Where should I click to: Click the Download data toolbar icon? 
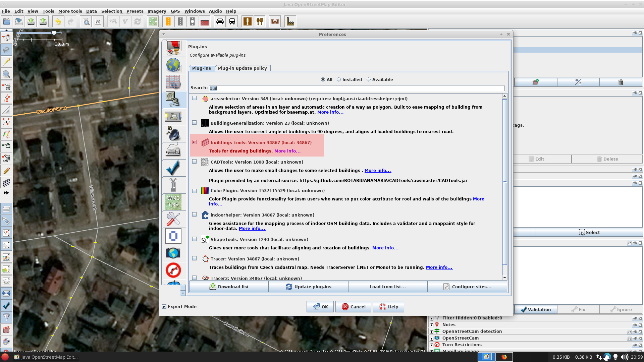click(31, 21)
